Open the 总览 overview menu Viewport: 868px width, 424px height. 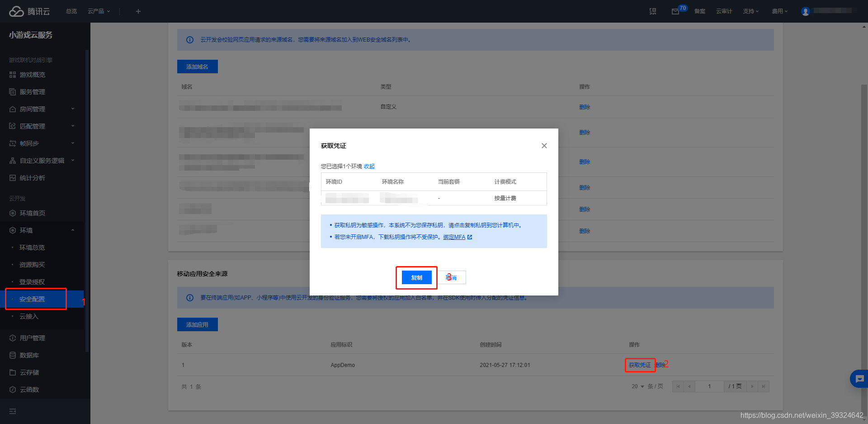[71, 11]
